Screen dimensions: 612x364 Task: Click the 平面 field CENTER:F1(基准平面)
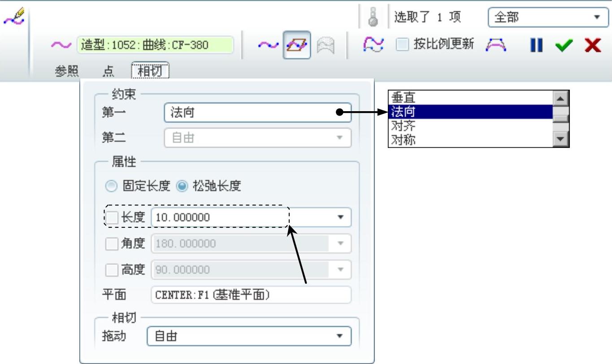click(x=251, y=295)
